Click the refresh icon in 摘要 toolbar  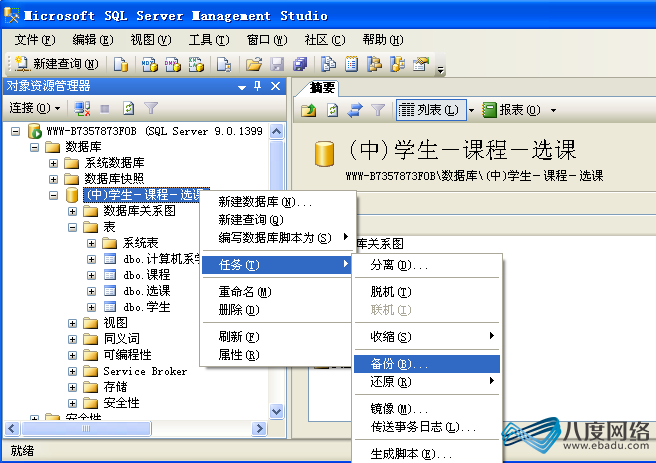(332, 110)
